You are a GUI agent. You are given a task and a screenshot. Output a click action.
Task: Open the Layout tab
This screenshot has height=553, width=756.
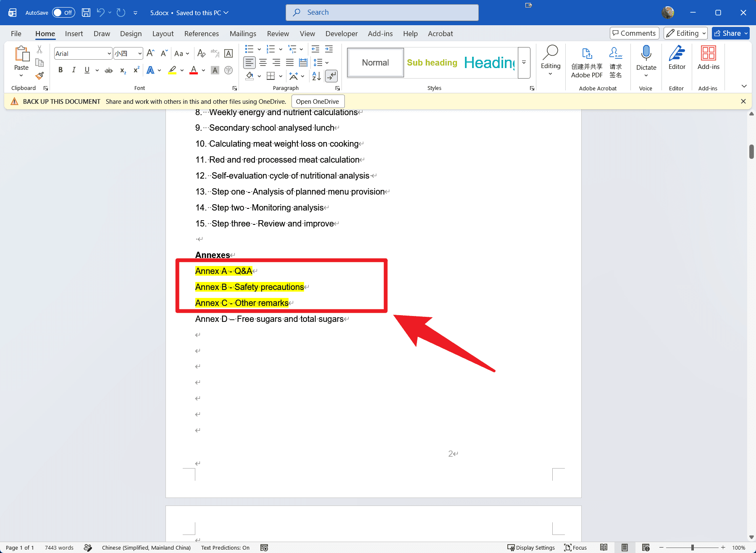point(163,34)
